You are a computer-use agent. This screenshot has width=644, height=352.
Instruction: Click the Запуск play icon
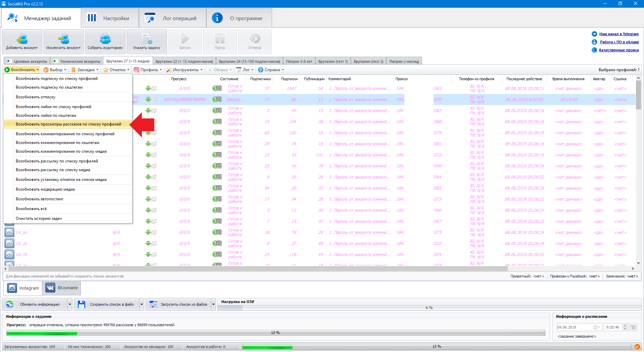click(x=185, y=39)
